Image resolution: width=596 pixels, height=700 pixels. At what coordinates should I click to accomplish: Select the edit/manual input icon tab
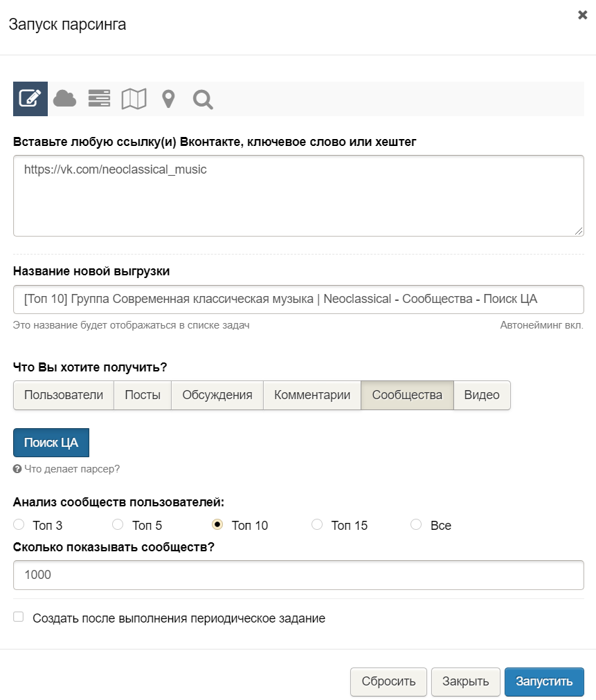[x=30, y=99]
